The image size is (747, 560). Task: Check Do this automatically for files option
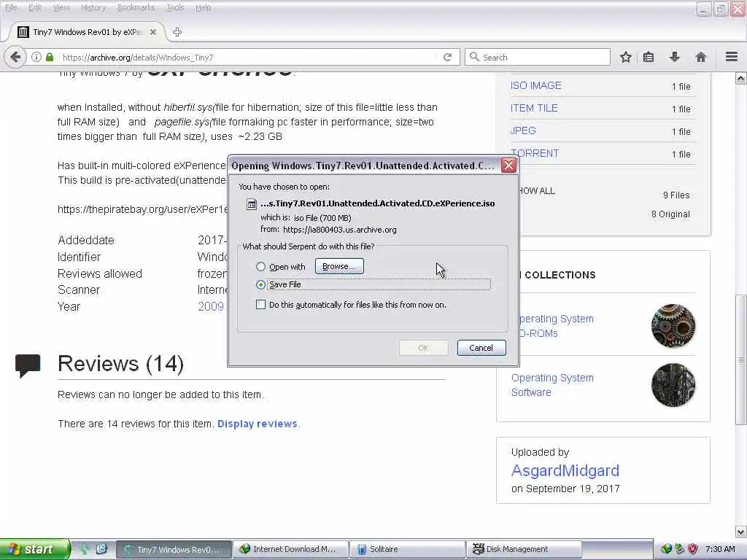click(260, 305)
